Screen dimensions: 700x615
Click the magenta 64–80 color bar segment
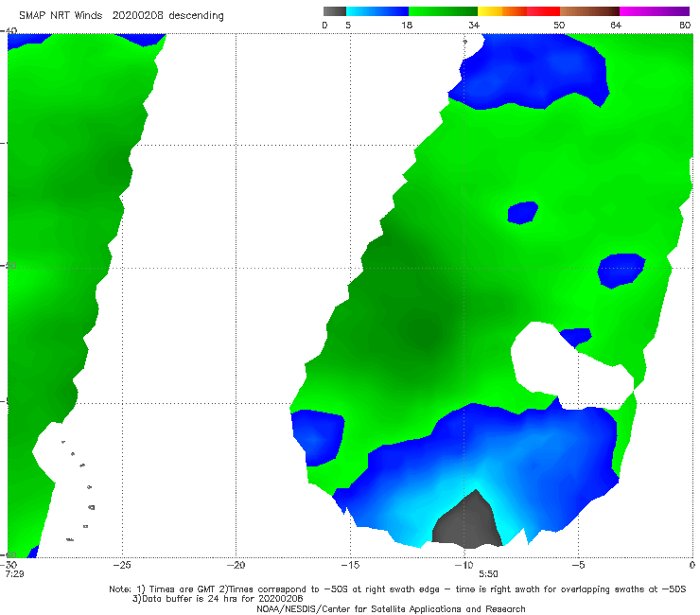pos(655,11)
